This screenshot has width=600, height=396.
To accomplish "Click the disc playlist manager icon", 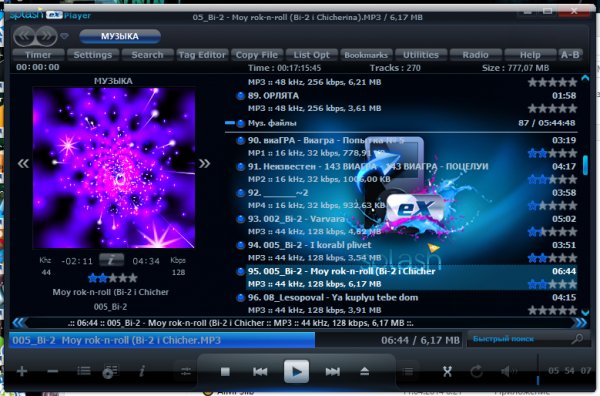I will 110,371.
